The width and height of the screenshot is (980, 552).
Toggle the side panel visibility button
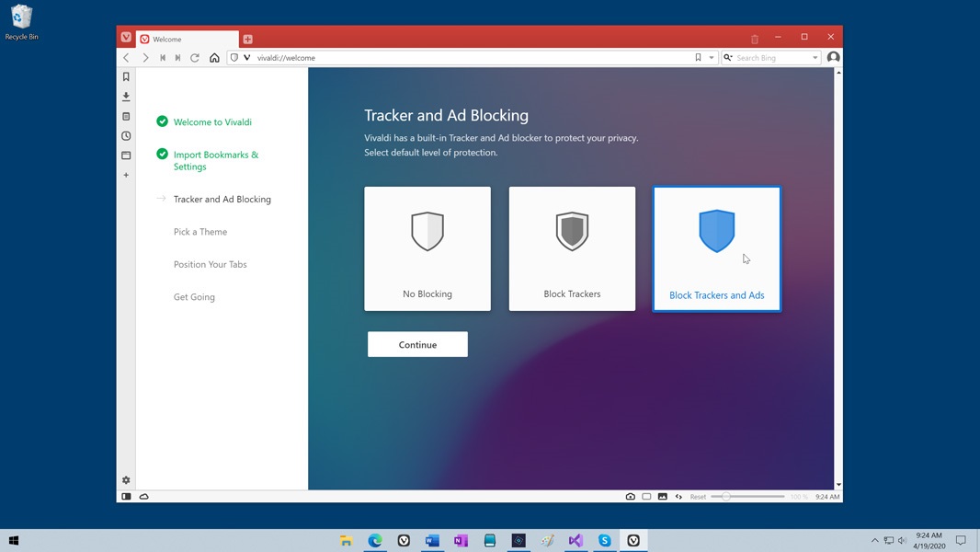(x=126, y=497)
